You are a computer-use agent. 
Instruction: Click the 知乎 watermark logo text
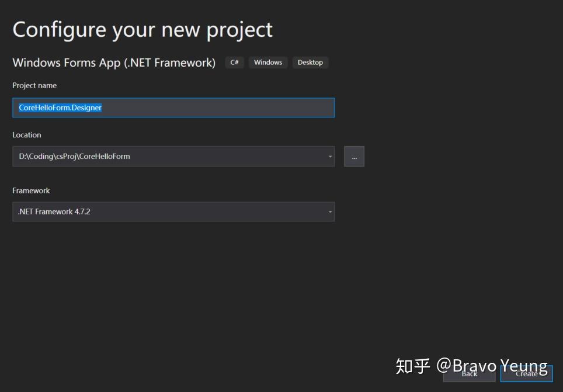413,366
